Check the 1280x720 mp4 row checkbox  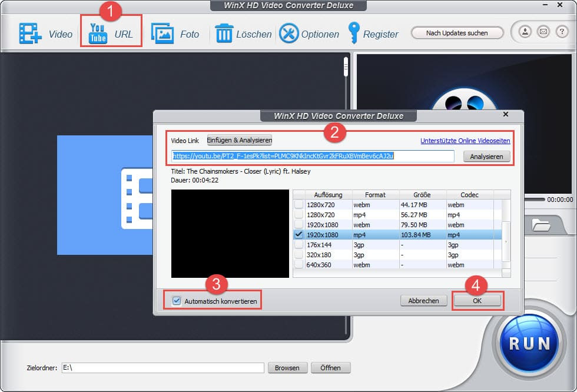(299, 214)
